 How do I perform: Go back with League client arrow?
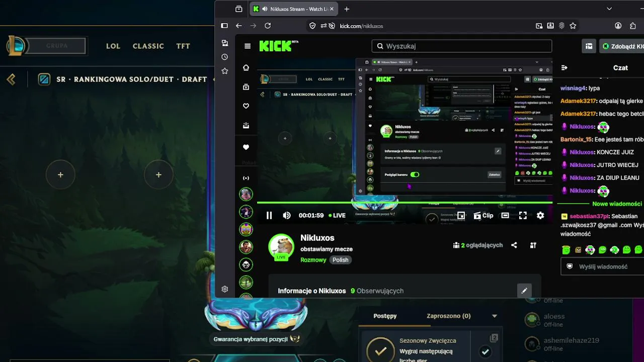11,79
